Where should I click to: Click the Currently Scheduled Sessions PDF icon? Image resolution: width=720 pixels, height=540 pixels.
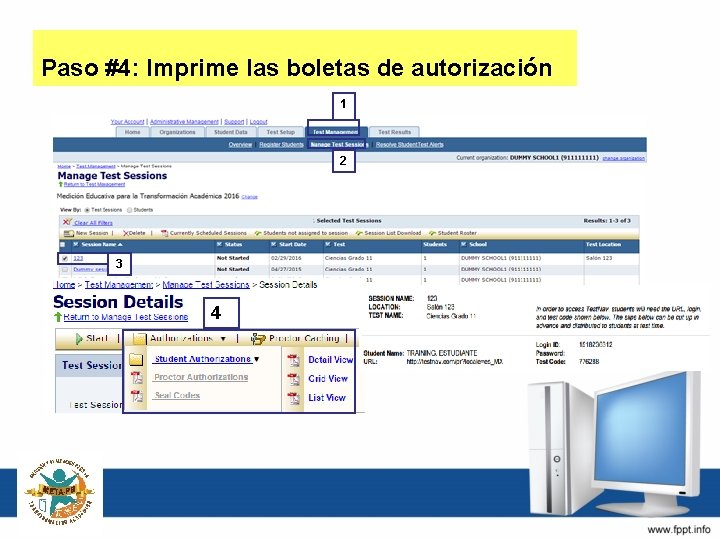point(164,233)
